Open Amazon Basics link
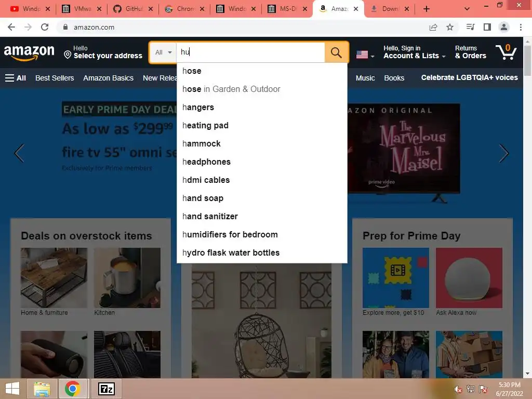The width and height of the screenshot is (532, 399). [108, 78]
